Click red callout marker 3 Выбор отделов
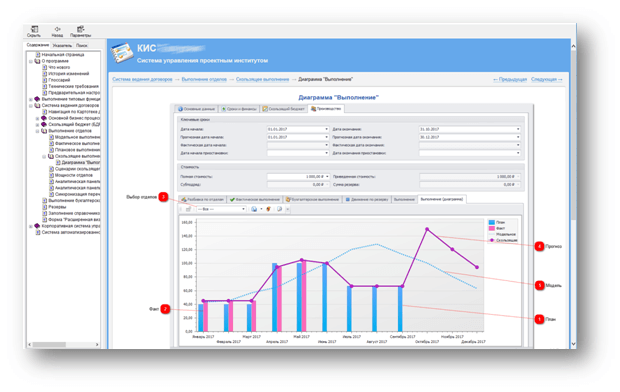The image size is (620, 392). (x=163, y=197)
